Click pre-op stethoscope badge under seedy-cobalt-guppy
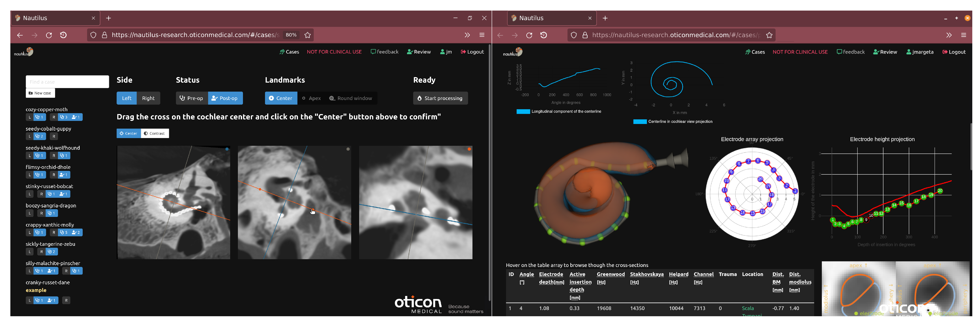The width and height of the screenshot is (980, 329). pos(39,136)
